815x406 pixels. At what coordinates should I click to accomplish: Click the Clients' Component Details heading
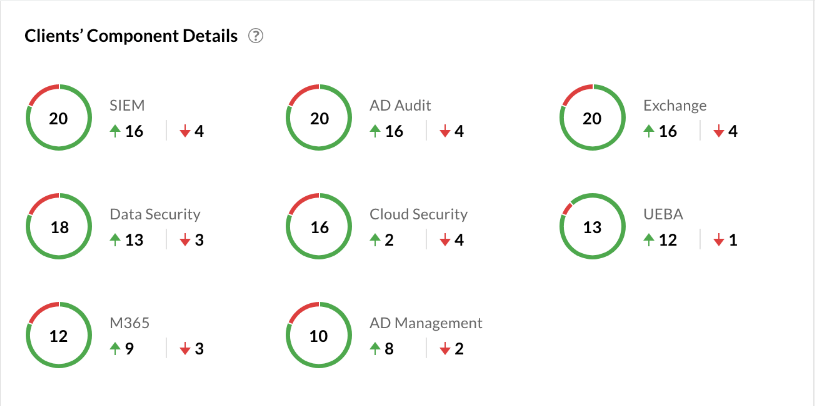tap(131, 36)
